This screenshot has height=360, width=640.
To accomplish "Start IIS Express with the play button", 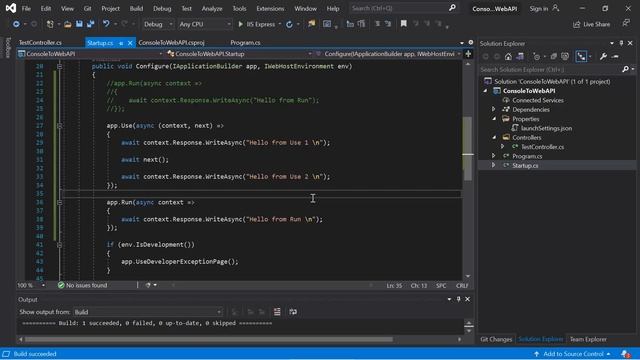I will point(240,24).
